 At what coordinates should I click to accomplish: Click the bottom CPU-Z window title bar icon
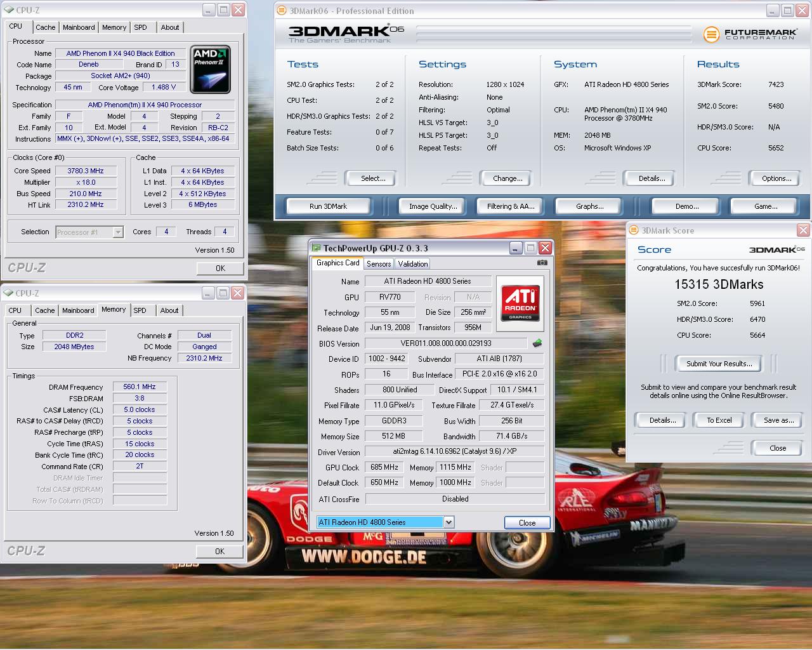click(x=9, y=293)
